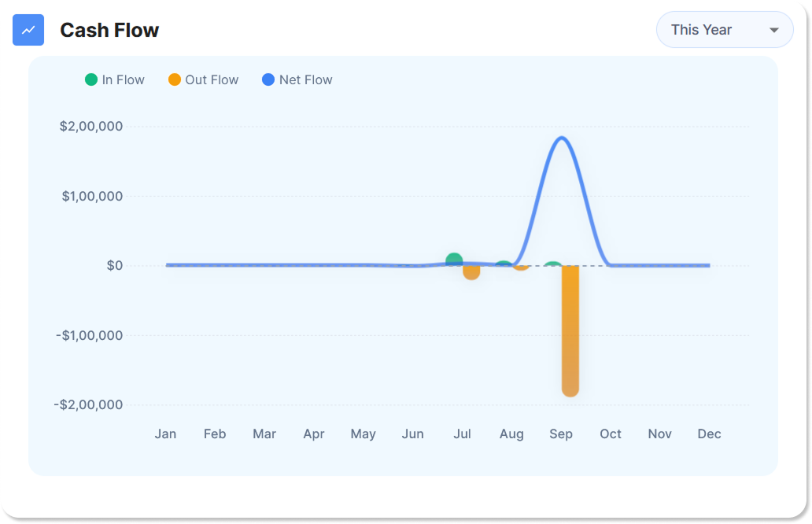The width and height of the screenshot is (812, 524).
Task: Click the small orange Out Flow bar at August
Action: pyautogui.click(x=520, y=268)
